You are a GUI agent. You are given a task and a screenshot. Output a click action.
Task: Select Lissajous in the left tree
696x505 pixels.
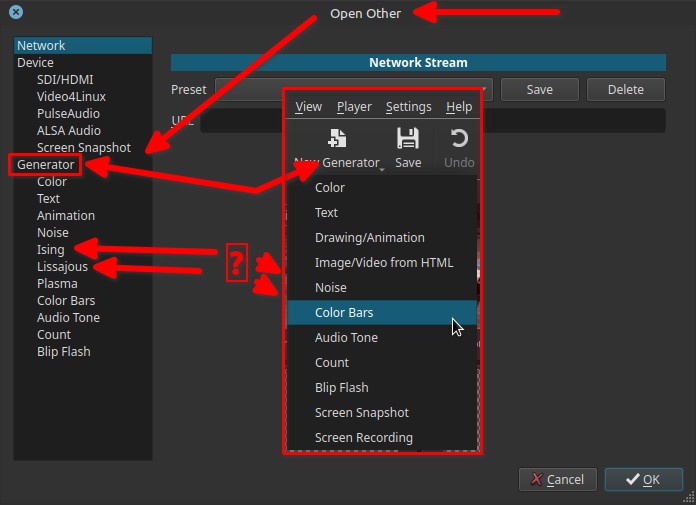pos(62,267)
